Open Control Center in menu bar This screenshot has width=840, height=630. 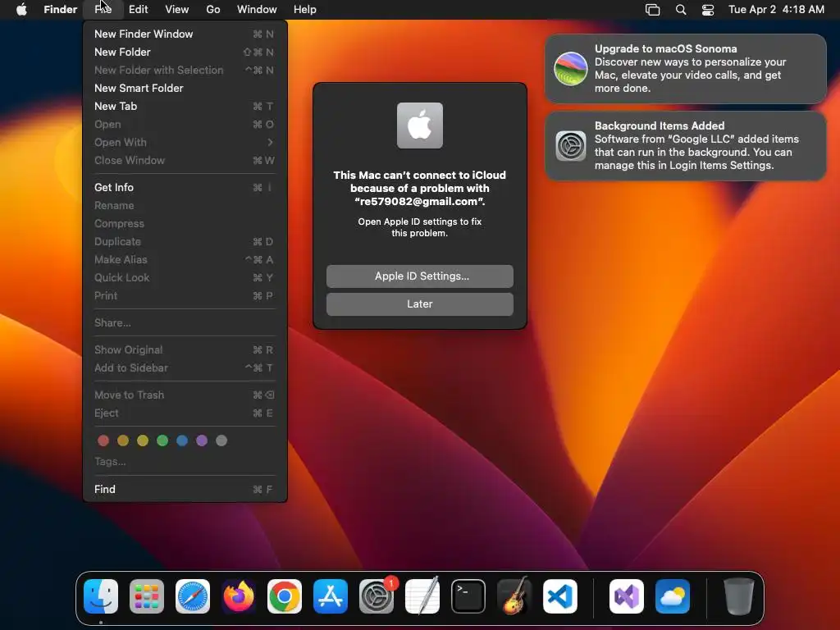(708, 9)
